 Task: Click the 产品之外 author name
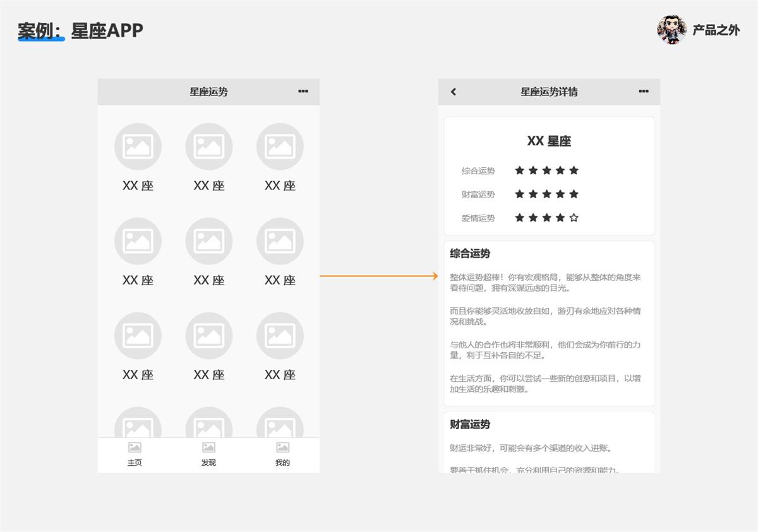point(716,30)
